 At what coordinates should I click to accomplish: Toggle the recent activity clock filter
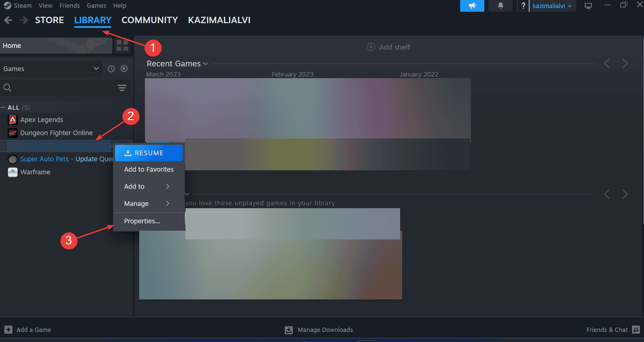(111, 69)
